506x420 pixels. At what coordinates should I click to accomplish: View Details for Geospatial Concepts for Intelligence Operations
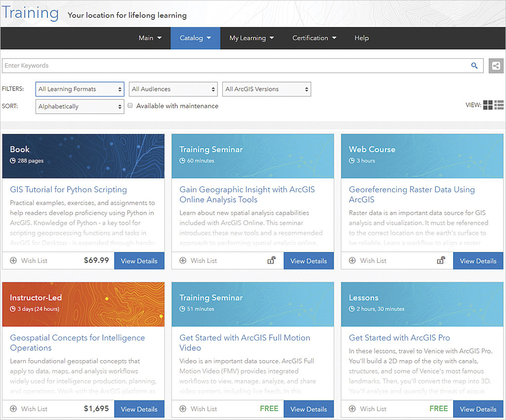pos(139,409)
